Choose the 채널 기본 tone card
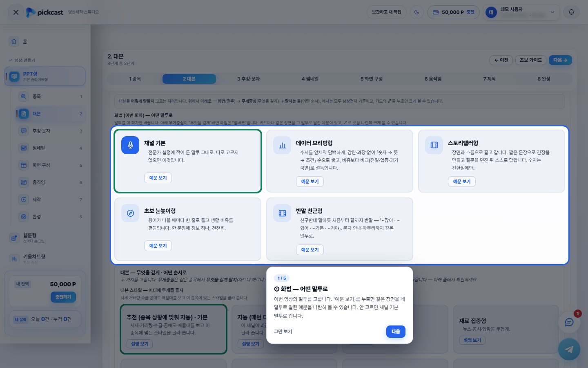Image resolution: width=588 pixels, height=368 pixels. 188,161
